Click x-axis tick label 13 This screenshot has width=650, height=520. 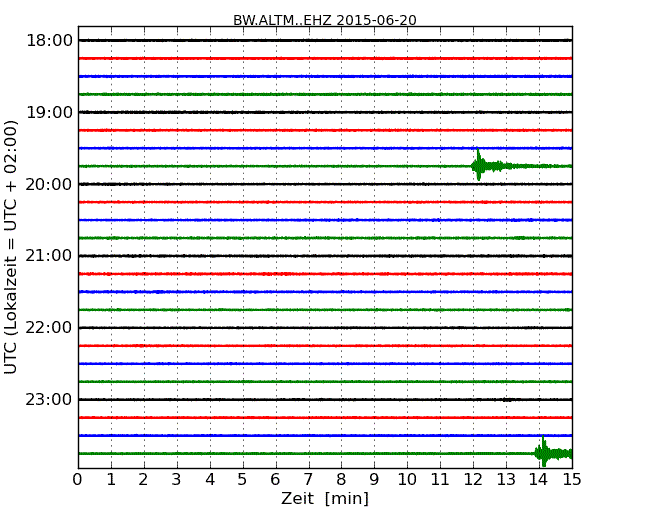pyautogui.click(x=506, y=480)
